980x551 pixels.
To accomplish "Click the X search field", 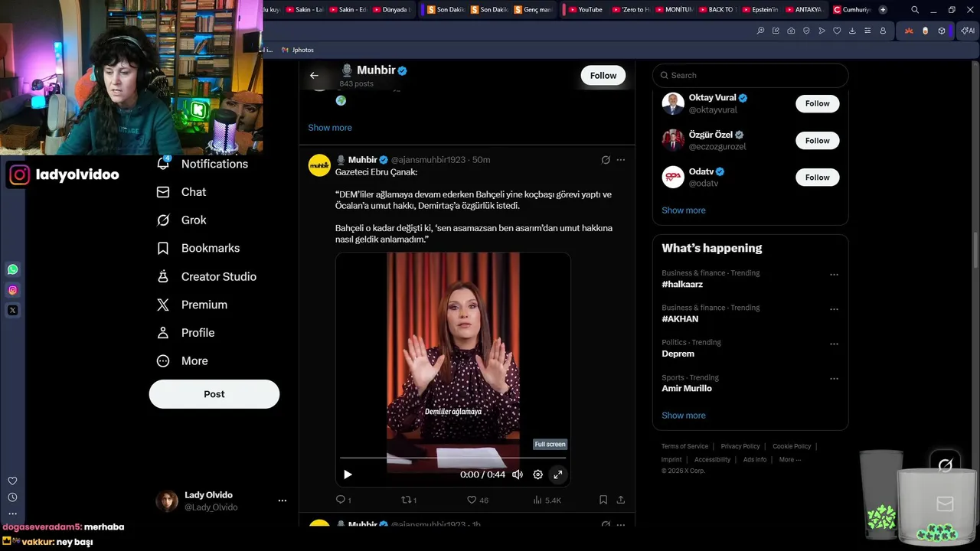I will pos(750,75).
